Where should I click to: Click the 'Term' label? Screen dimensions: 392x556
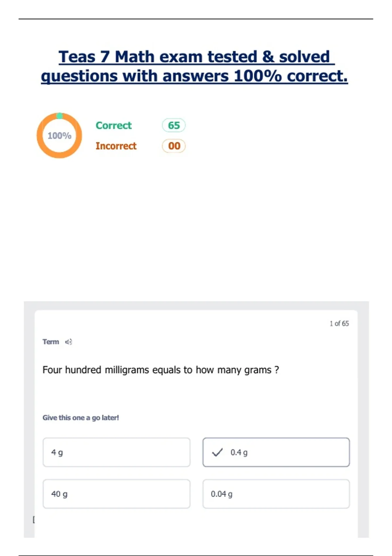tap(51, 342)
